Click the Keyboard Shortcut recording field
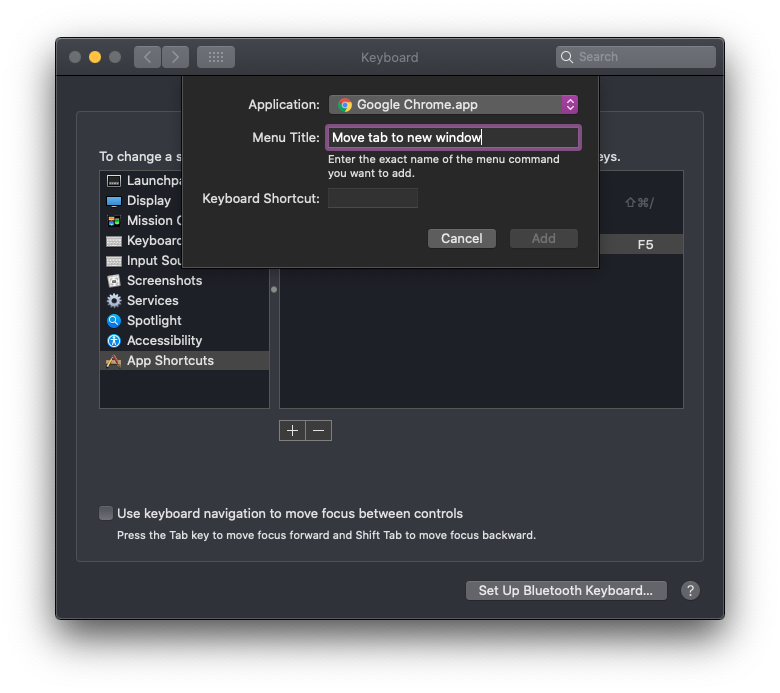The height and width of the screenshot is (693, 780). (x=373, y=198)
